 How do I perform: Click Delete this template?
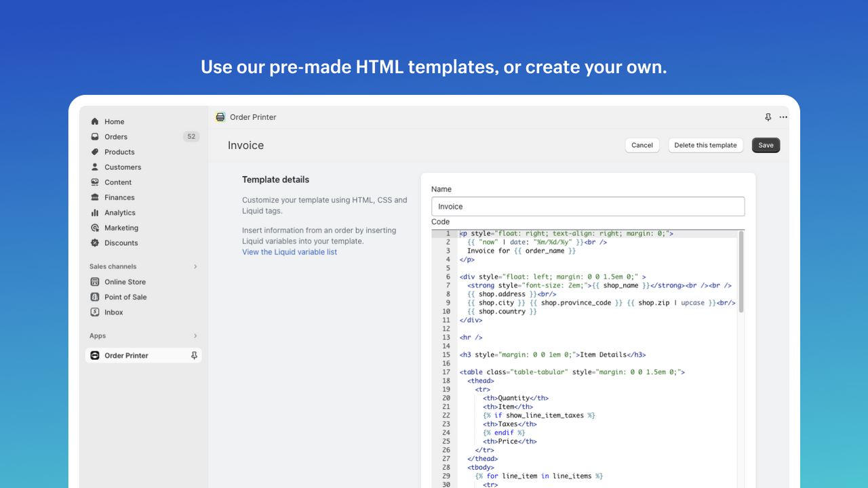point(705,145)
